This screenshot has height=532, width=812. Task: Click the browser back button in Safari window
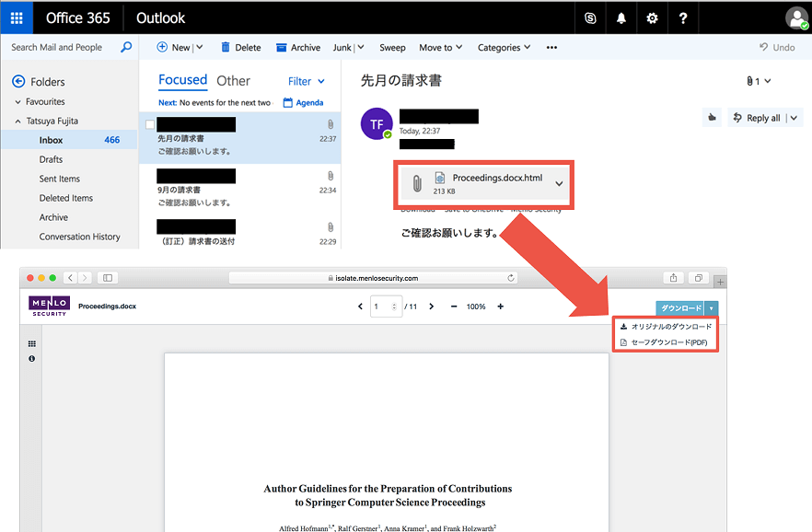(70, 278)
